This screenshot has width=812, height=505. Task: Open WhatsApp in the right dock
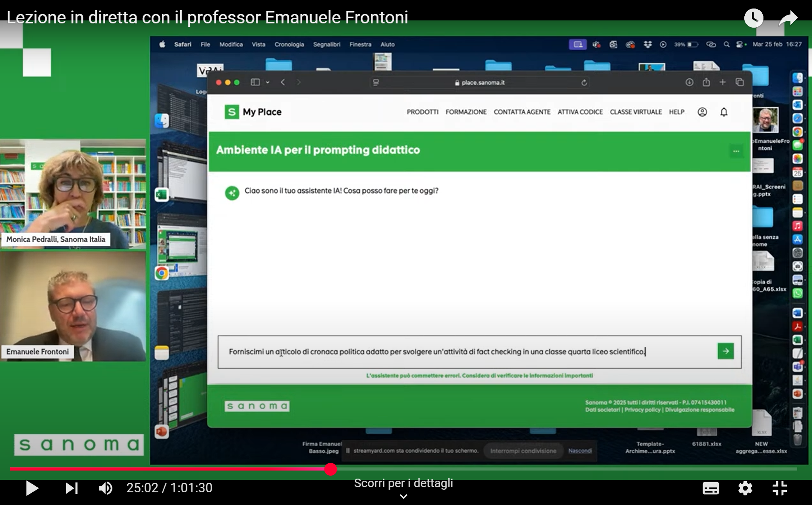798,293
